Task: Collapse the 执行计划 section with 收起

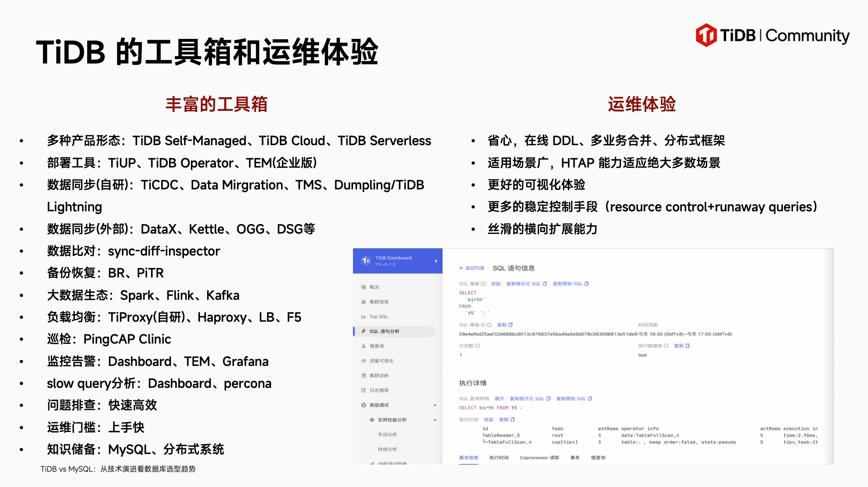Action: pos(489,419)
